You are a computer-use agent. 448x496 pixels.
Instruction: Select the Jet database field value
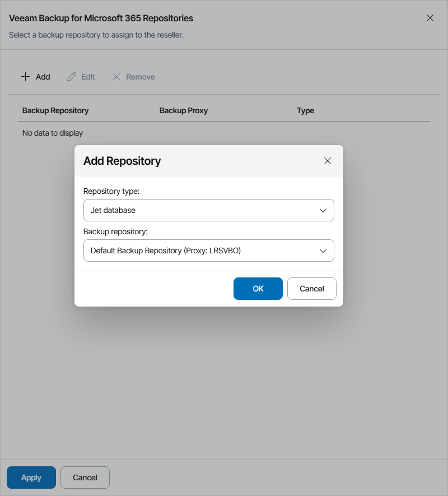pyautogui.click(x=168, y=210)
